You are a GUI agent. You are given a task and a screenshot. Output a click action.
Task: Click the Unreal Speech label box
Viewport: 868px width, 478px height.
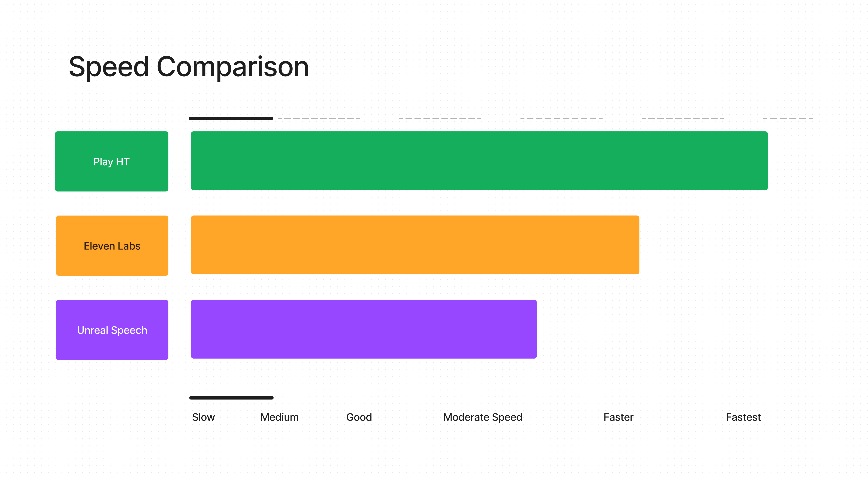(x=112, y=330)
